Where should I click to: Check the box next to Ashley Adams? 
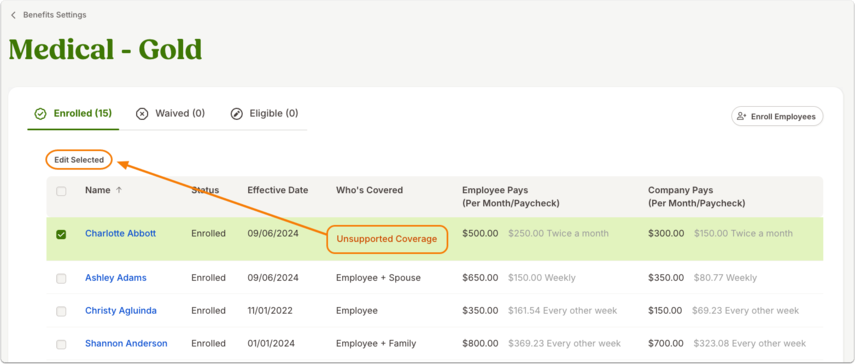tap(61, 278)
